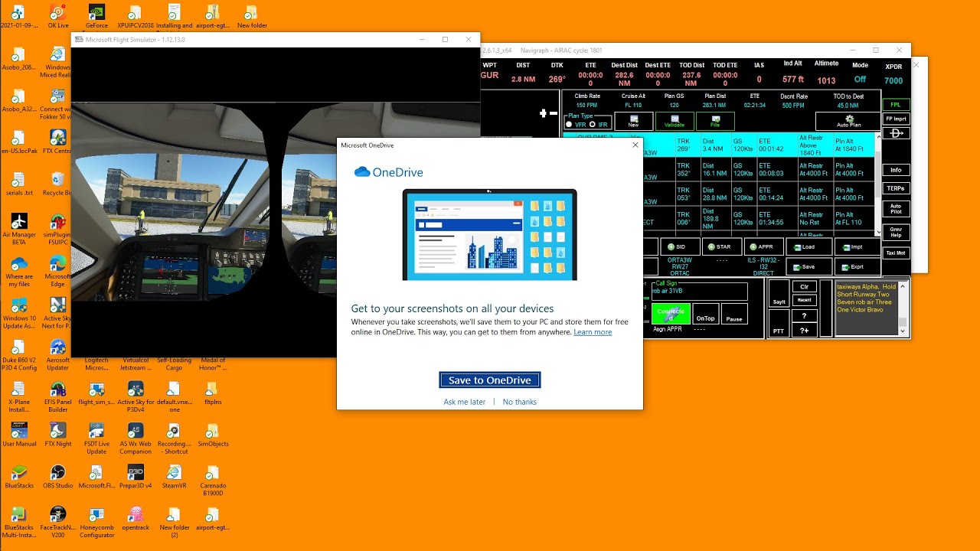Viewport: 980px width, 551px height.
Task: Open the Taxi Mnt sidebar button
Action: 896,253
